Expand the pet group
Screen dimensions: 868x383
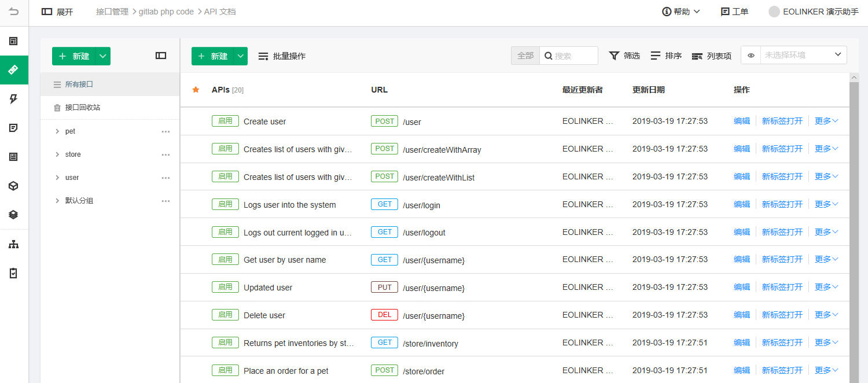(57, 131)
